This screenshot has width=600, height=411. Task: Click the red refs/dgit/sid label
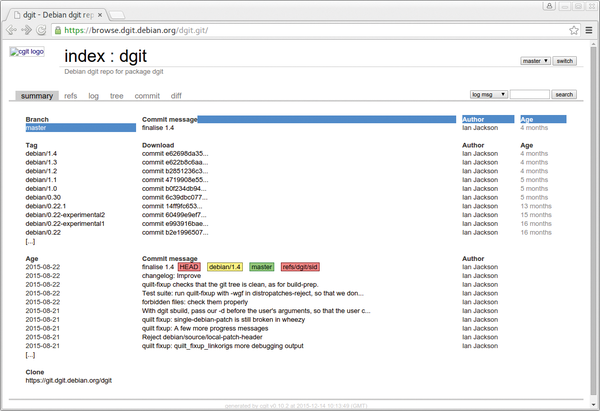pos(300,267)
